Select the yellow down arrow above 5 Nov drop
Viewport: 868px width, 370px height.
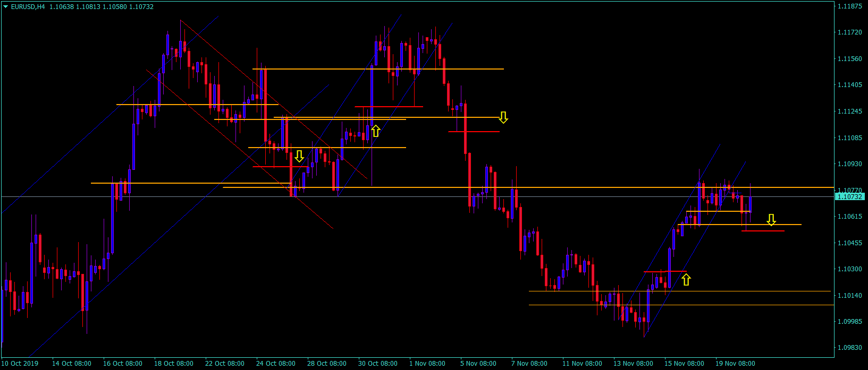(x=503, y=118)
